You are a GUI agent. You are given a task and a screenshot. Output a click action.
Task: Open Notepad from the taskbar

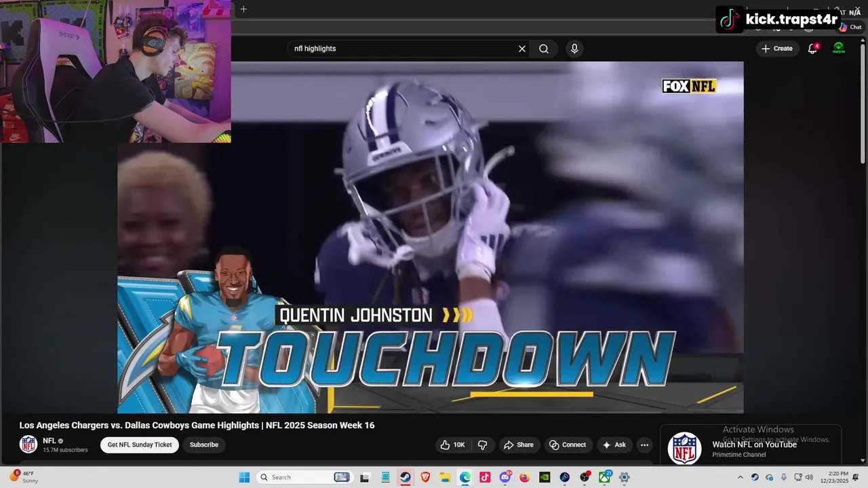point(385,477)
